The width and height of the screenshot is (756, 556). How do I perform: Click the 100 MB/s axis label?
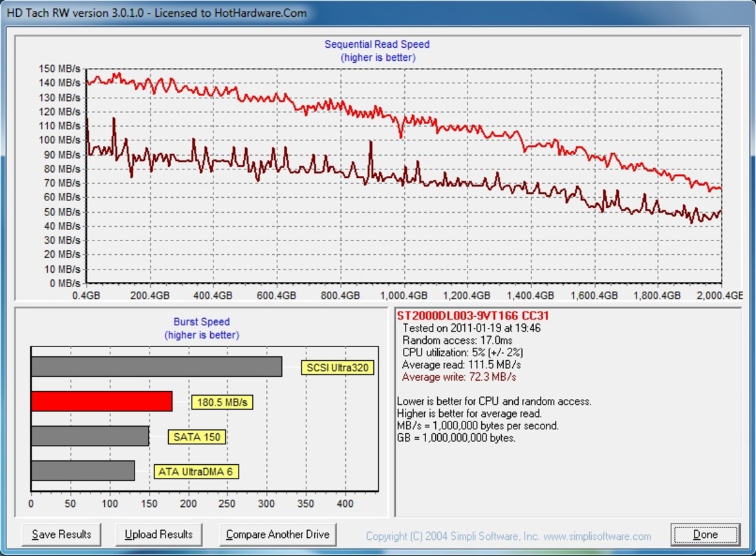click(59, 140)
